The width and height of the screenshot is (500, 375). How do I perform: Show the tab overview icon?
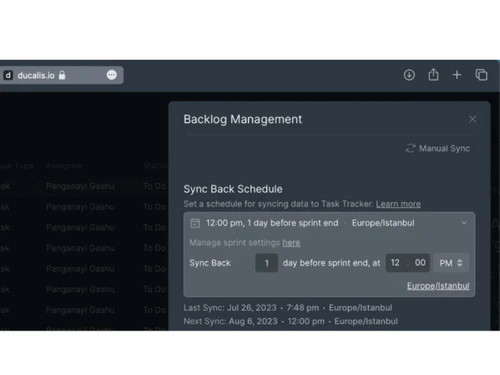[481, 75]
